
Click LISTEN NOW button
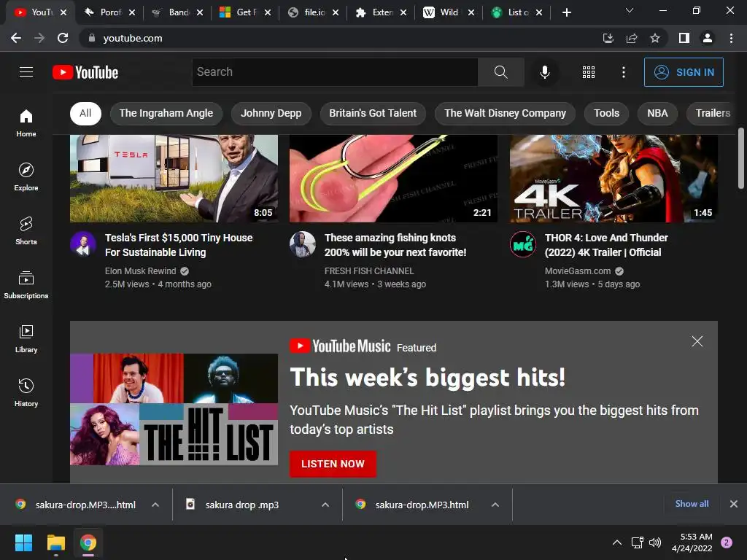tap(333, 464)
